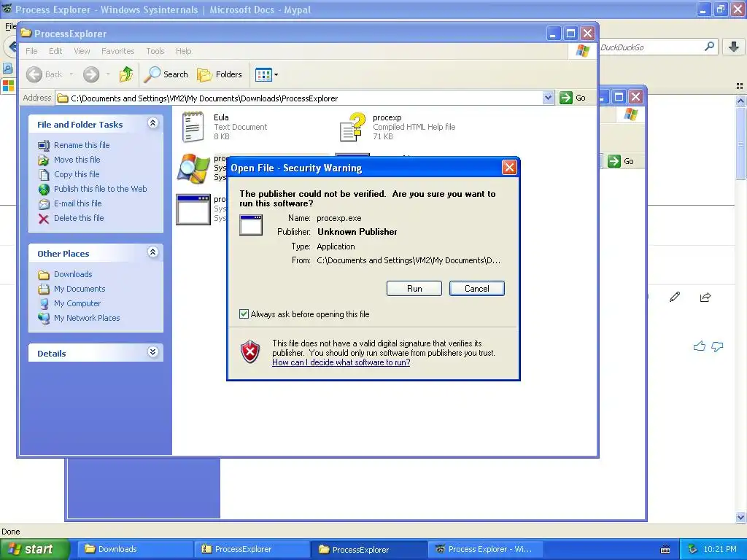Open My Network Places link
The width and height of the screenshot is (747, 560).
click(87, 318)
